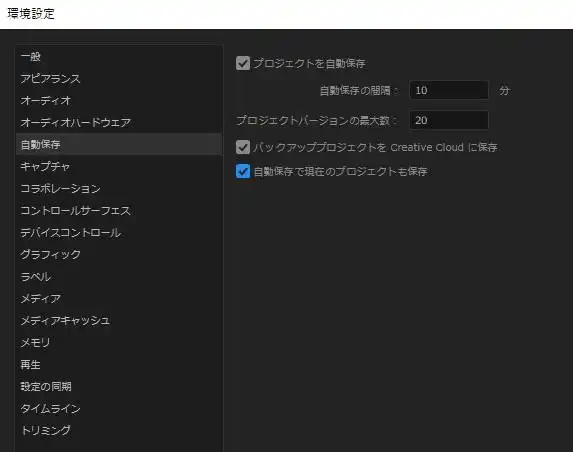Select 自動保存 category
Viewport: 573px width, 452px height.
[119, 144]
